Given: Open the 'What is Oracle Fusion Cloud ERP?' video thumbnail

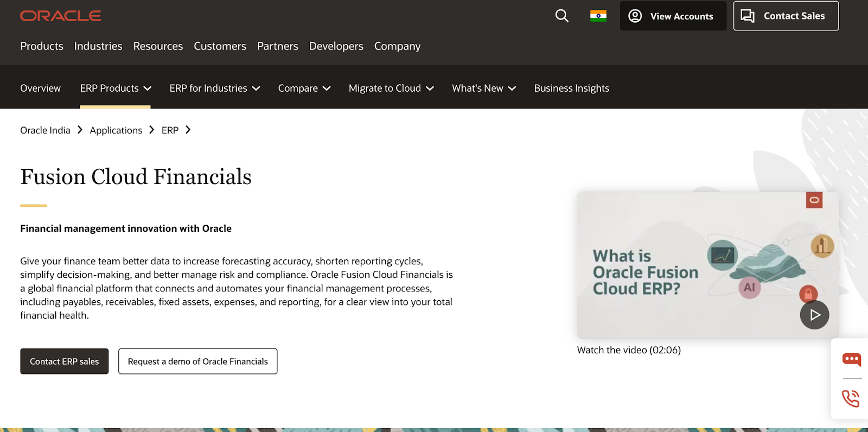Looking at the screenshot, I should (708, 265).
